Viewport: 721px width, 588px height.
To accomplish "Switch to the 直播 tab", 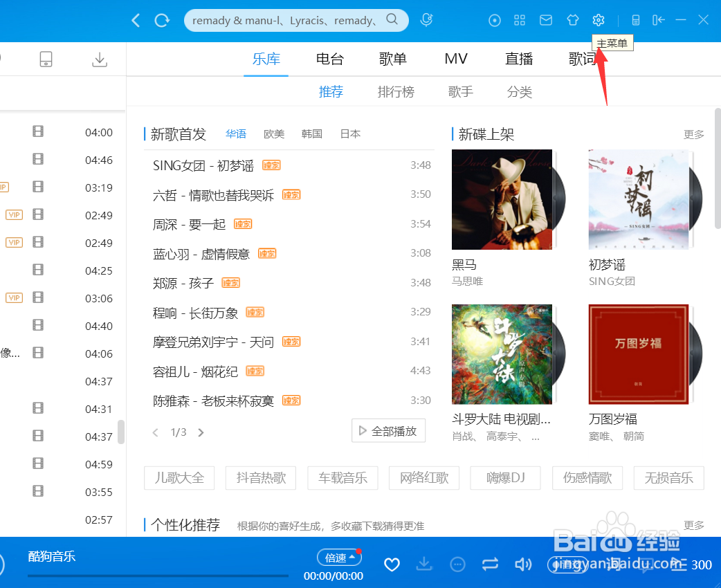I will pyautogui.click(x=519, y=59).
